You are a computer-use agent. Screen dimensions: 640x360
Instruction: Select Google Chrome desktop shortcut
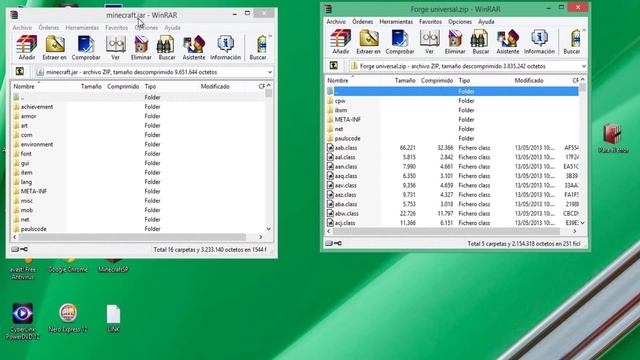[x=68, y=266]
